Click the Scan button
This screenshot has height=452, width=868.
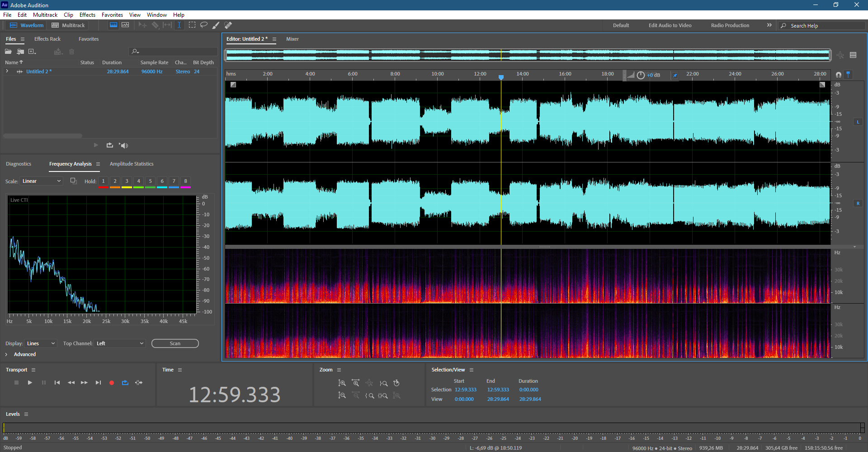tap(175, 343)
